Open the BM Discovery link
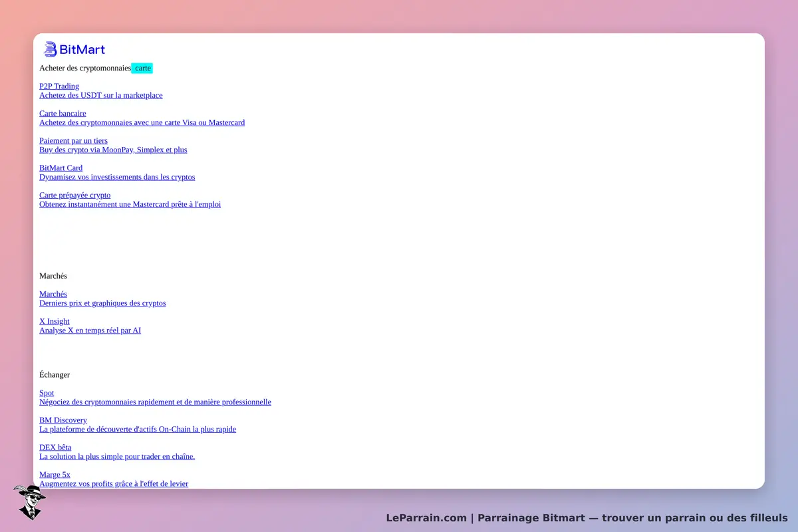Viewport: 798px width, 532px height. click(x=63, y=421)
